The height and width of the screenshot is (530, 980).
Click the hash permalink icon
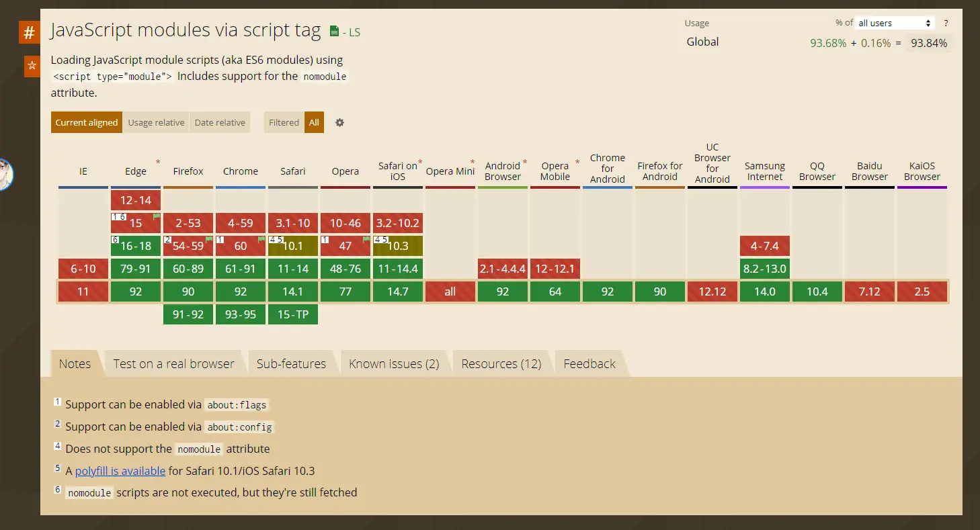[x=29, y=32]
